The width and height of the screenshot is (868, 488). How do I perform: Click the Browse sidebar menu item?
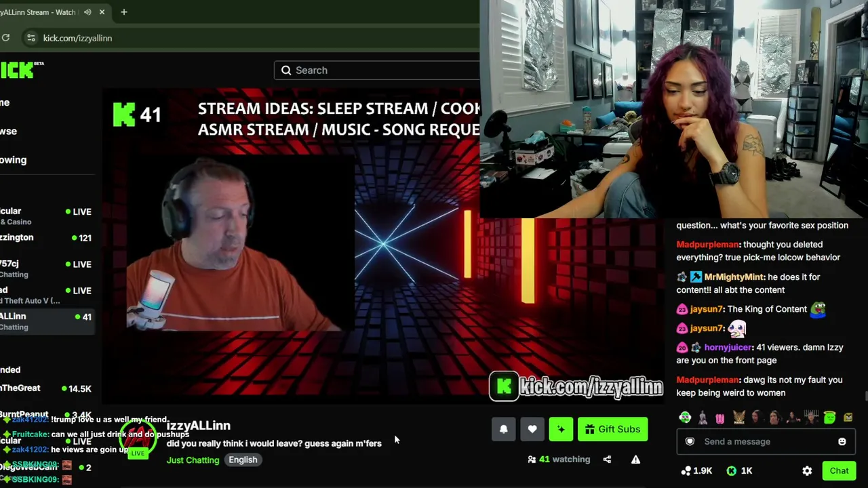[x=9, y=131]
